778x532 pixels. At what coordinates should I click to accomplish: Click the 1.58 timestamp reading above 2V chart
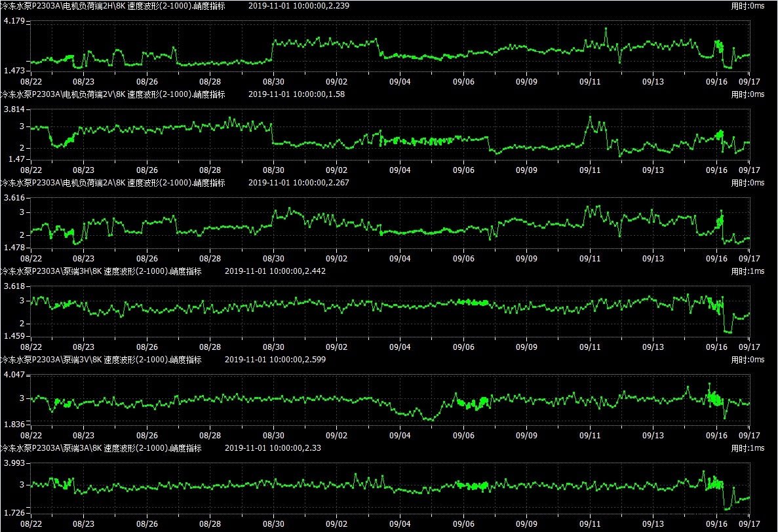coord(297,94)
